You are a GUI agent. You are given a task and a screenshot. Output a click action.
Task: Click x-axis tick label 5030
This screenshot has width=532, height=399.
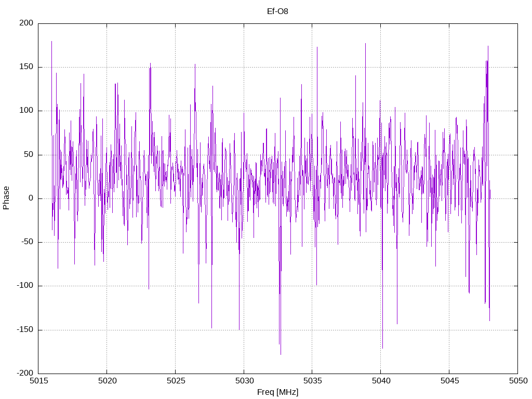(244, 381)
